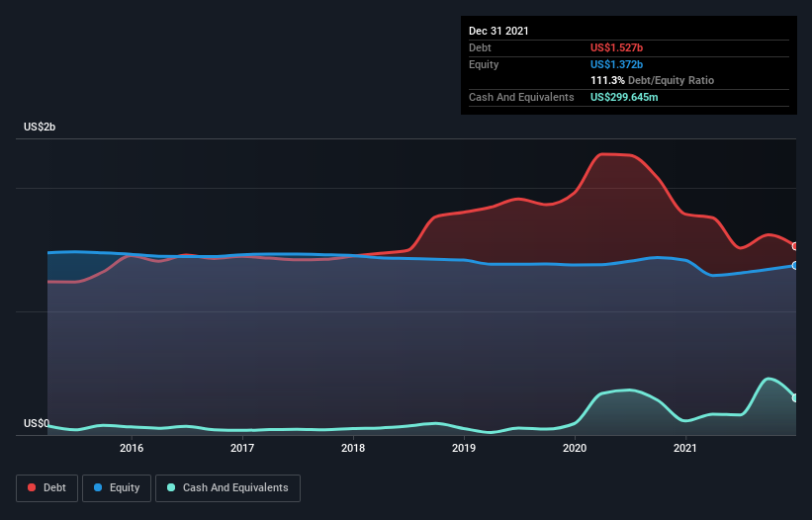
Task: Click the 2017 x-axis label
Action: (242, 448)
